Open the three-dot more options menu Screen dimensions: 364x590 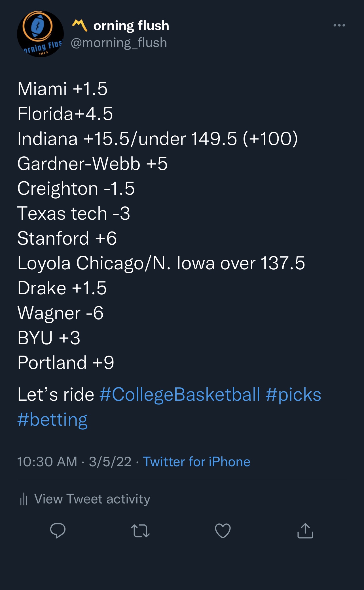(x=339, y=25)
